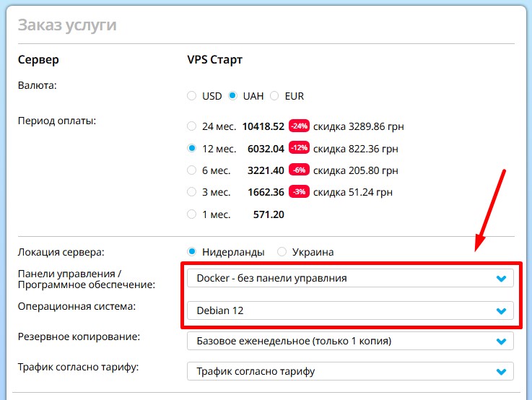Viewport: 532px width, 400px height.
Task: Select UAH currency option
Action: click(x=232, y=96)
